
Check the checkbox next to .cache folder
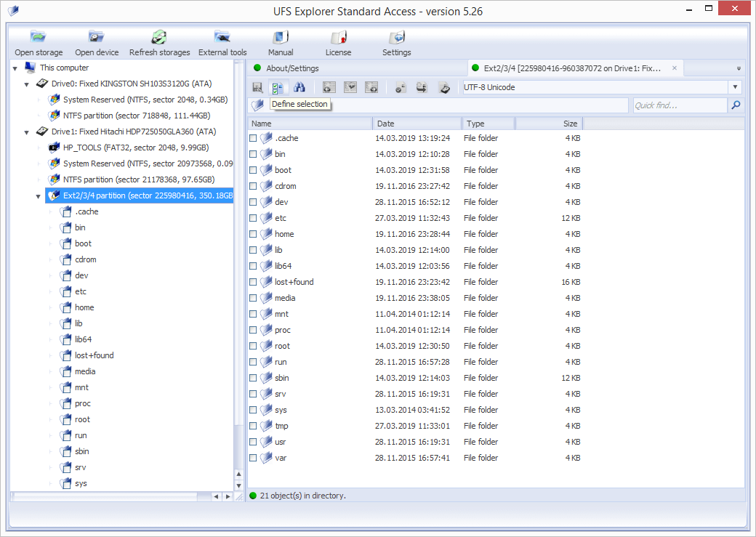tap(253, 138)
